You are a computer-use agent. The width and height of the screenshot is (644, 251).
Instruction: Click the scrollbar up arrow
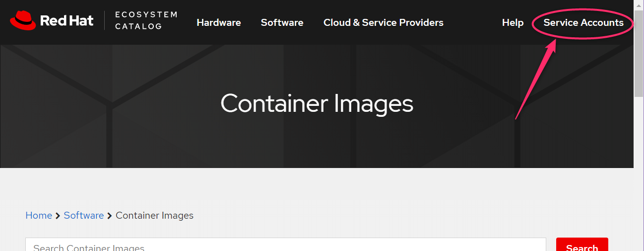639,4
